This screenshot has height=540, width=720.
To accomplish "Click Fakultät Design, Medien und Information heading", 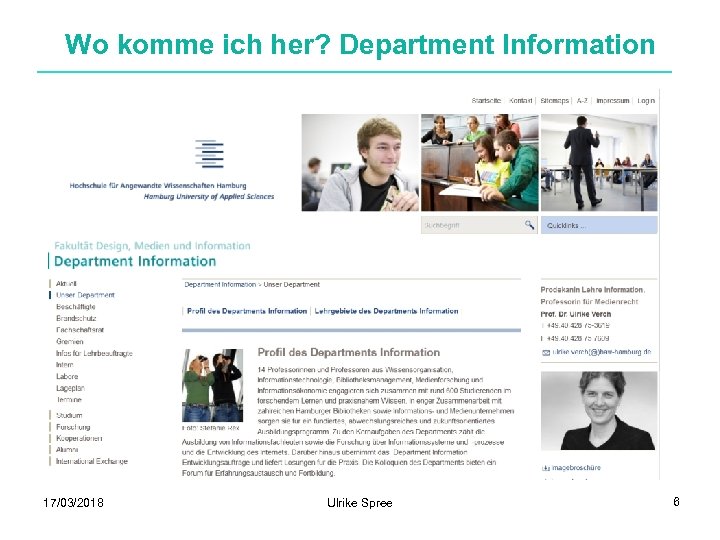I will [x=152, y=246].
